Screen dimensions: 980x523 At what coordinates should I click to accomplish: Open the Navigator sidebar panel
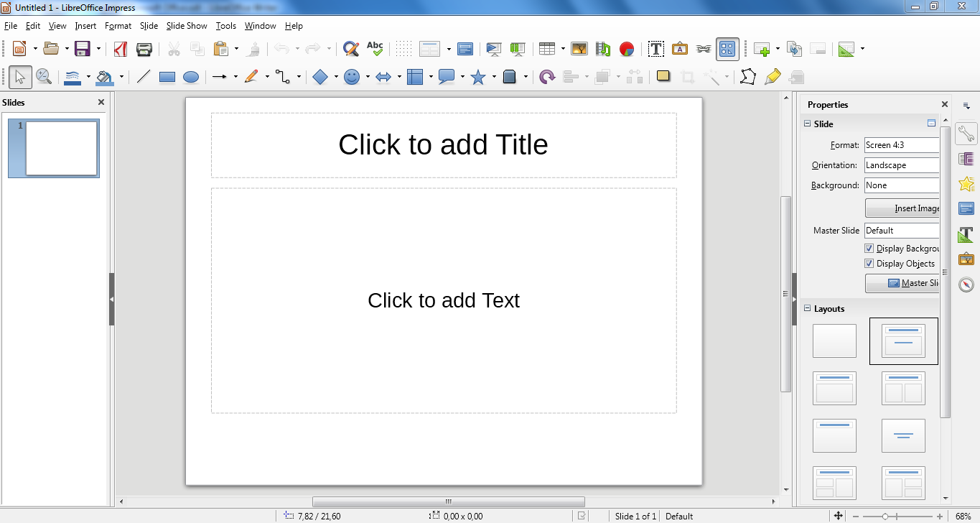click(x=966, y=284)
